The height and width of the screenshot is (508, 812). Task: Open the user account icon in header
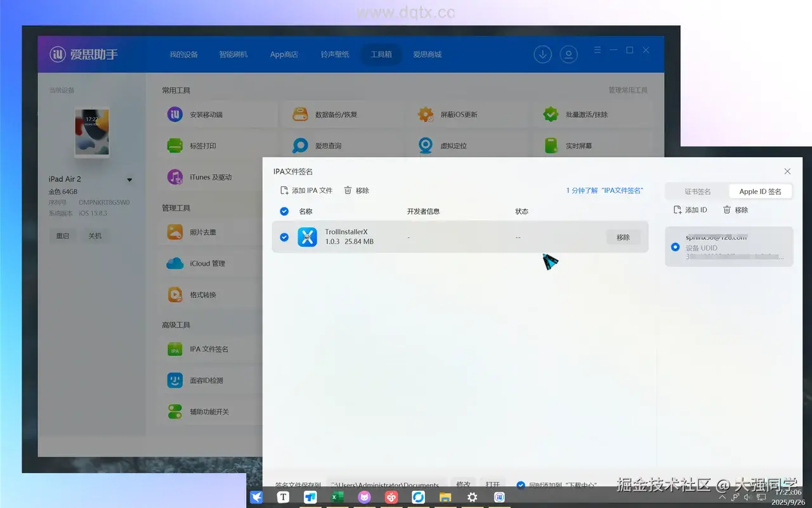point(569,55)
